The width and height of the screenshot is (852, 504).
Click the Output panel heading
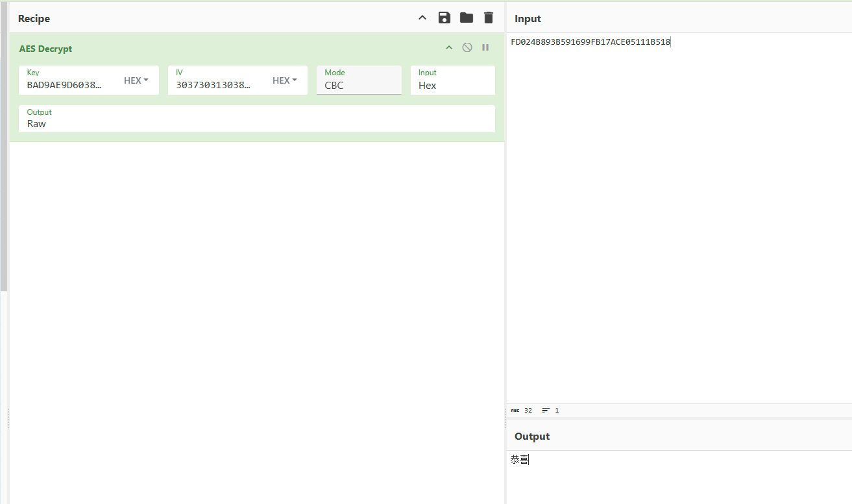coord(532,437)
